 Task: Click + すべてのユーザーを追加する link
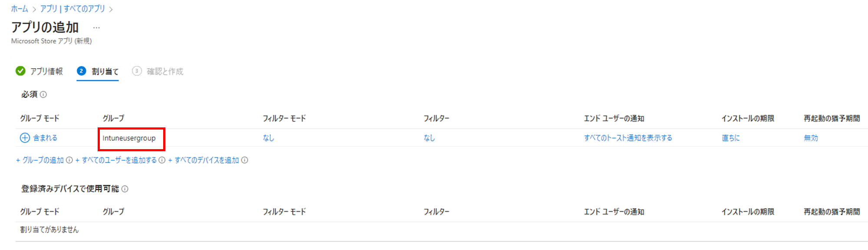coord(116,160)
